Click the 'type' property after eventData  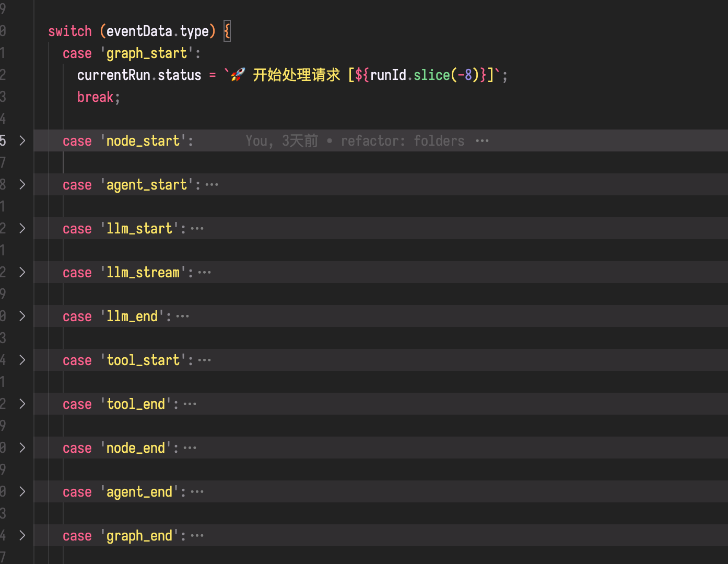pos(194,31)
